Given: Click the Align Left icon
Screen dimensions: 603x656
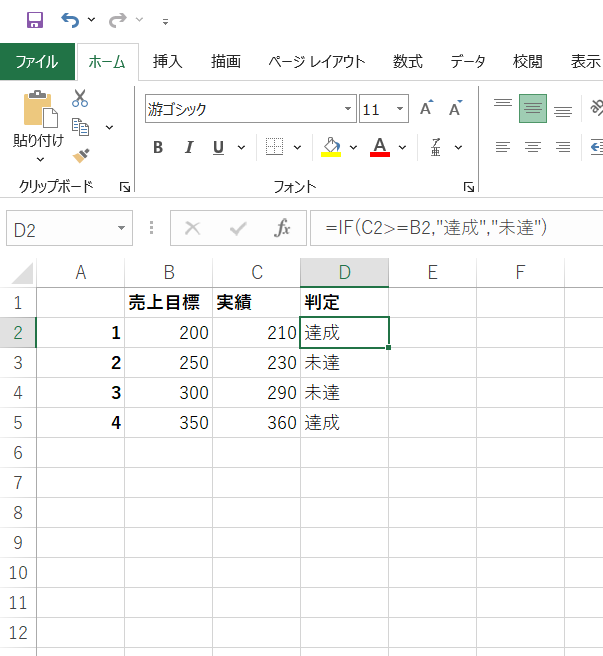Looking at the screenshot, I should coord(503,147).
